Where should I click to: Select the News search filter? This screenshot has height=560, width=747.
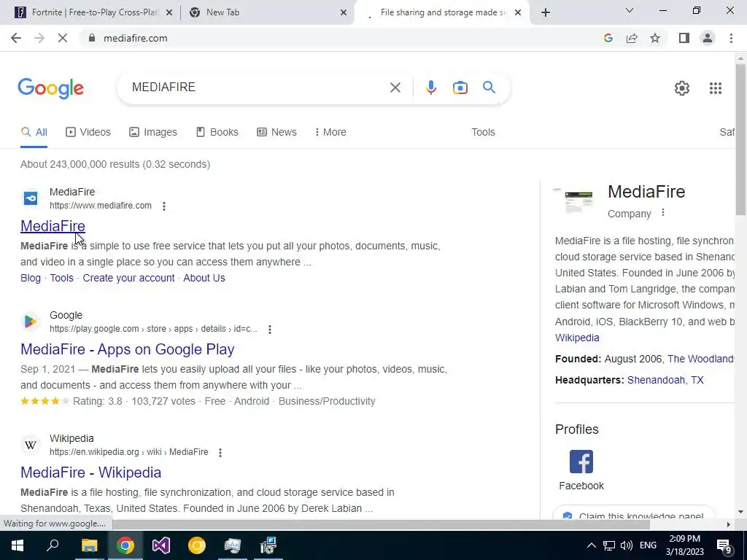276,133
